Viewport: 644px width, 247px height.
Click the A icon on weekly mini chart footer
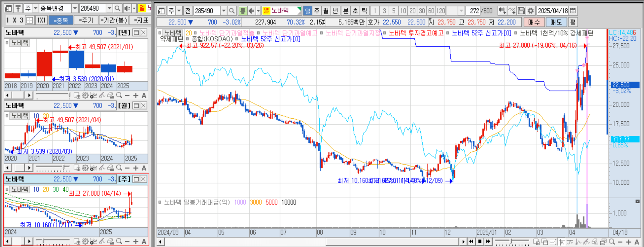(144, 241)
